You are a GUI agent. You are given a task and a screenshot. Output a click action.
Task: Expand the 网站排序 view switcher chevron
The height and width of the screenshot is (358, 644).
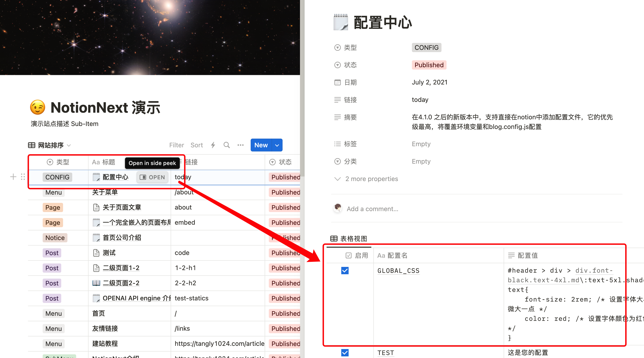[x=69, y=145]
